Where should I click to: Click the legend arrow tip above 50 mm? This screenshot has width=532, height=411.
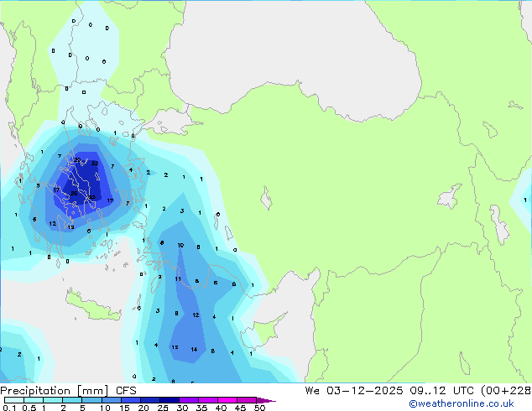[266, 400]
